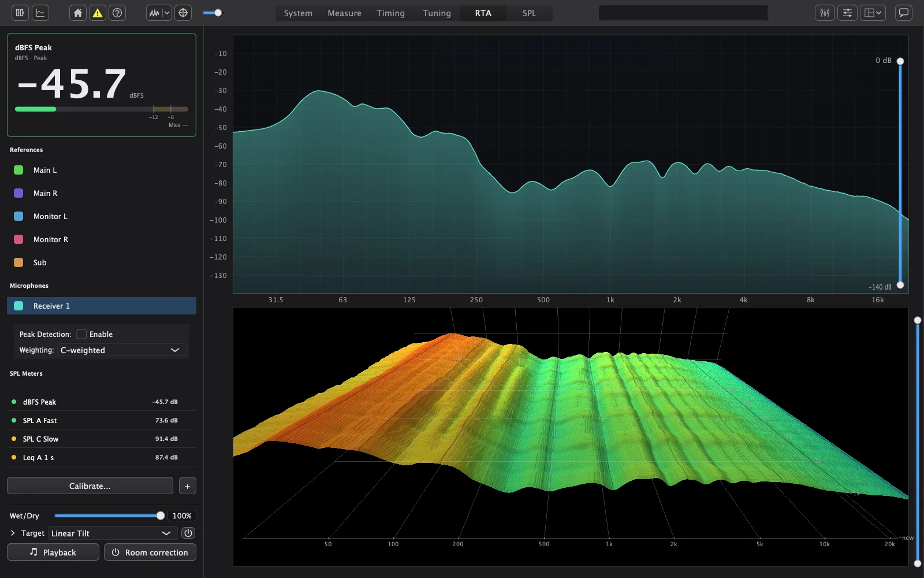This screenshot has height=578, width=924.
Task: Click the 0 dB range slider top handle
Action: 900,61
